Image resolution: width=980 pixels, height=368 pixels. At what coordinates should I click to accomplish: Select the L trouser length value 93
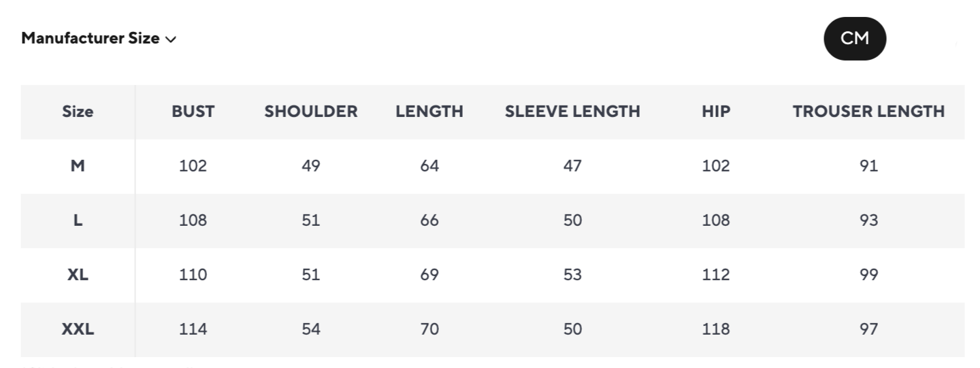(x=868, y=220)
